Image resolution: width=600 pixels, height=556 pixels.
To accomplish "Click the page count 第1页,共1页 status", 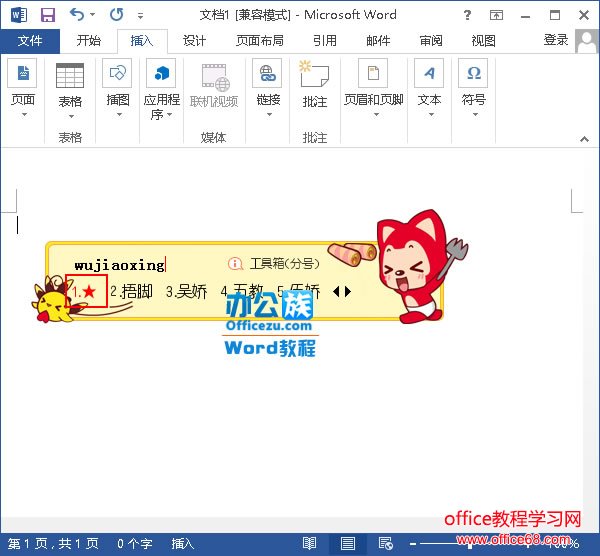I will 53,543.
